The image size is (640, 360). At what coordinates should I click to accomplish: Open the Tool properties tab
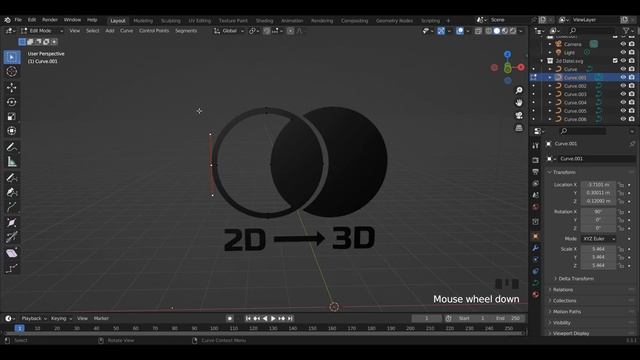pyautogui.click(x=536, y=146)
